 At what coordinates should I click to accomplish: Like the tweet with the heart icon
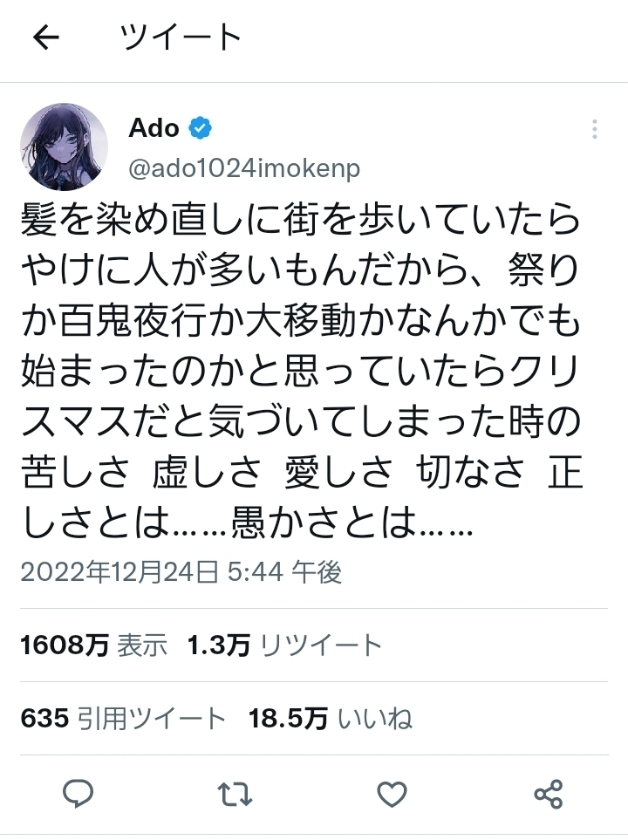[x=392, y=793]
